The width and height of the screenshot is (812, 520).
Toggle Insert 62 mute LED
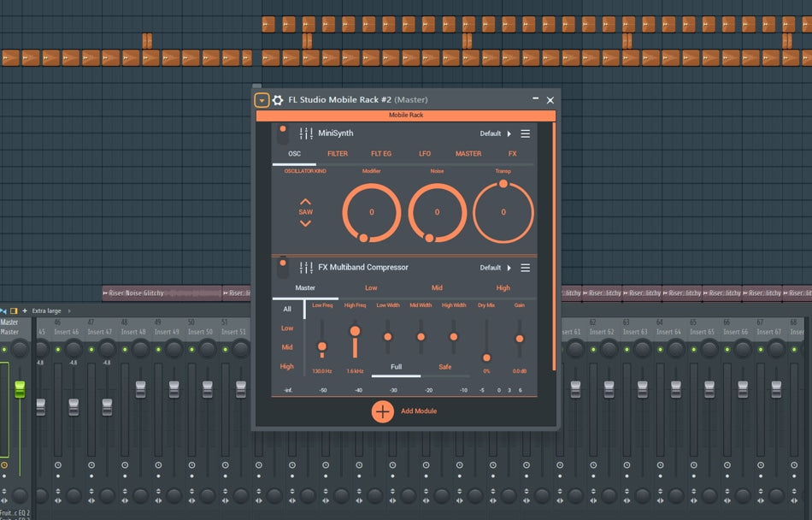(593, 350)
